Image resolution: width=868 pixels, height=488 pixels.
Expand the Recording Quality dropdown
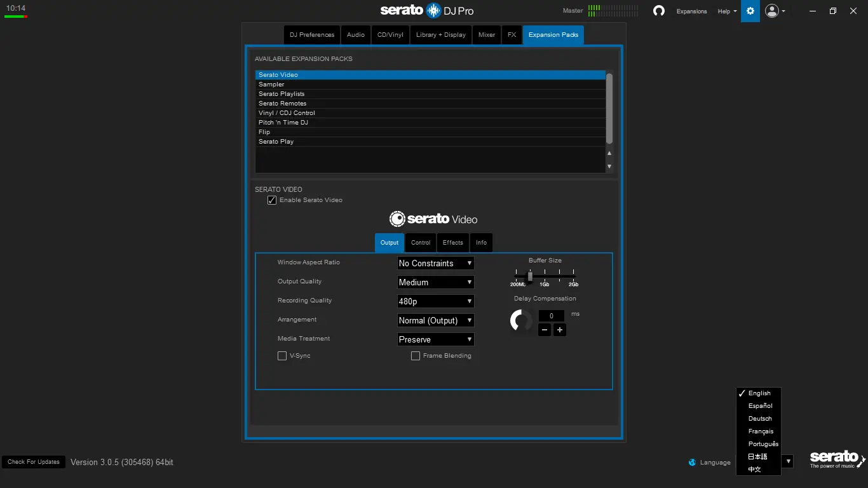436,301
